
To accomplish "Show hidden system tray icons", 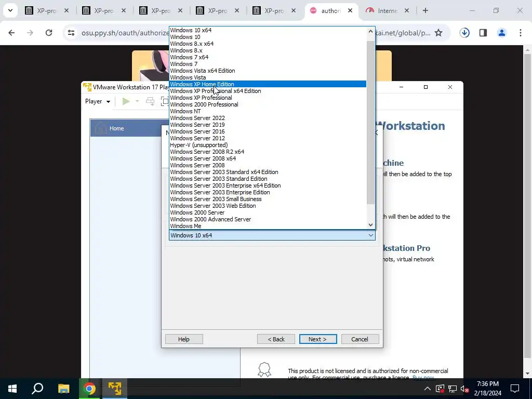I will 428,389.
